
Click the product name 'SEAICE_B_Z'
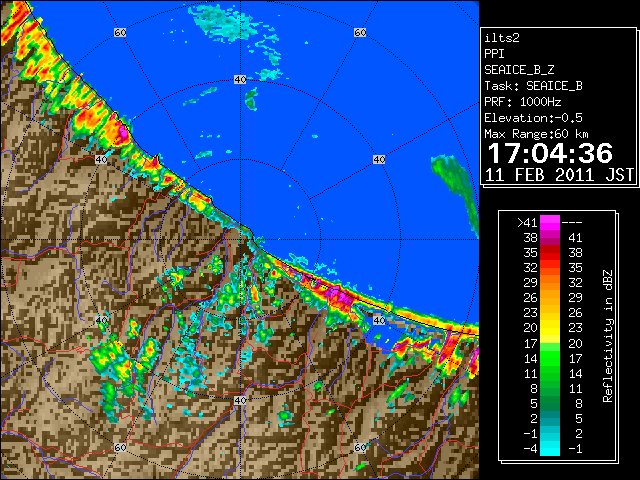click(x=519, y=70)
